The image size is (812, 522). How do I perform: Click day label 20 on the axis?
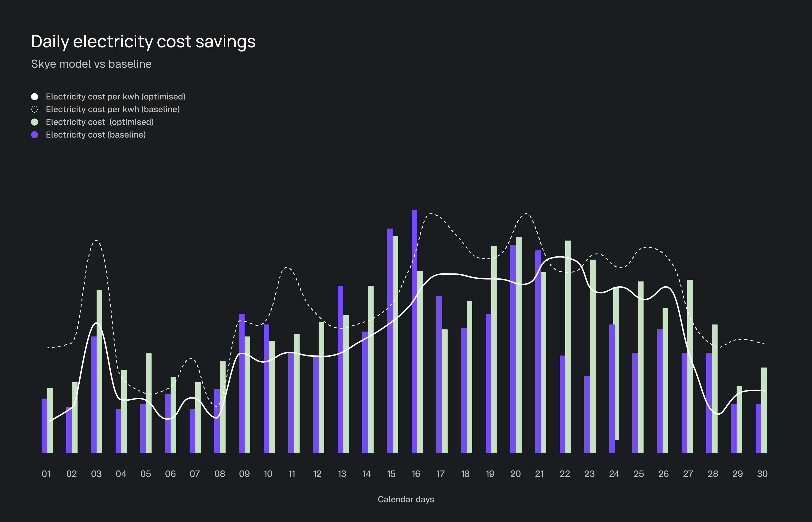515,474
